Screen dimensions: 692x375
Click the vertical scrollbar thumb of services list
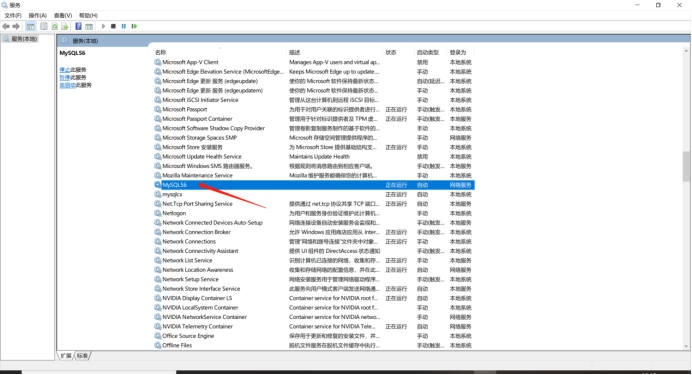coord(686,166)
